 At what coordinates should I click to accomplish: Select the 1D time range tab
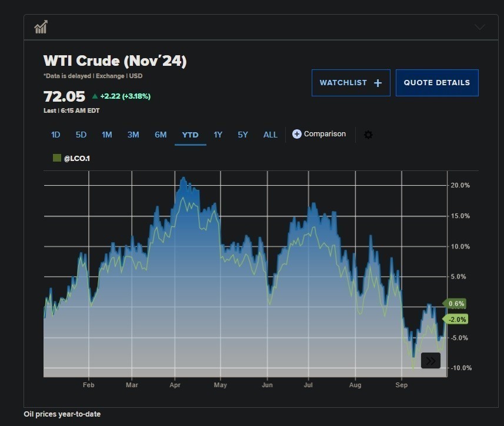click(x=55, y=135)
